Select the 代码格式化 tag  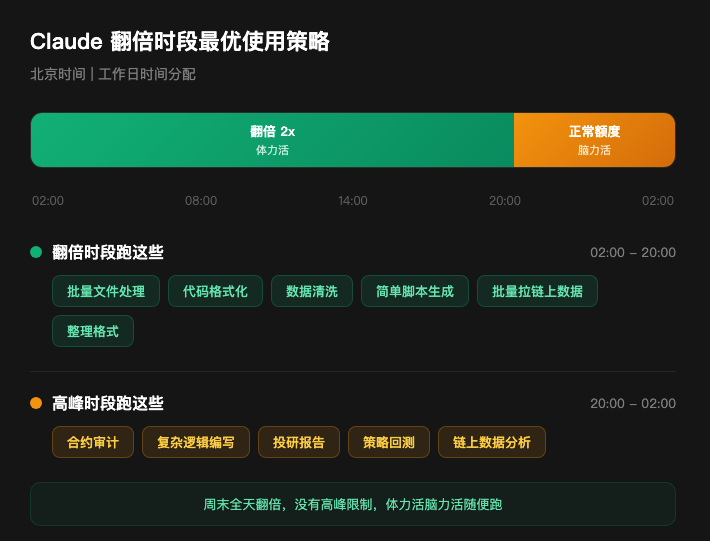[x=215, y=291]
